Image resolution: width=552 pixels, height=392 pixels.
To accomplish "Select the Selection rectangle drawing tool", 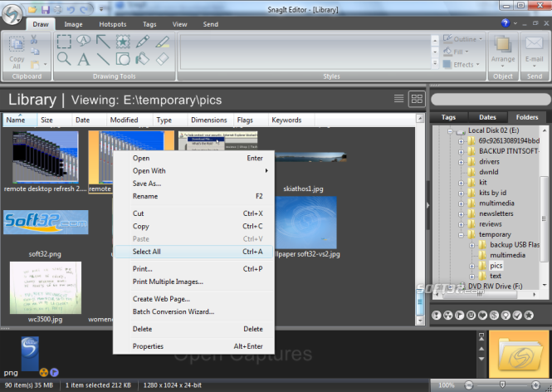I will [x=64, y=42].
